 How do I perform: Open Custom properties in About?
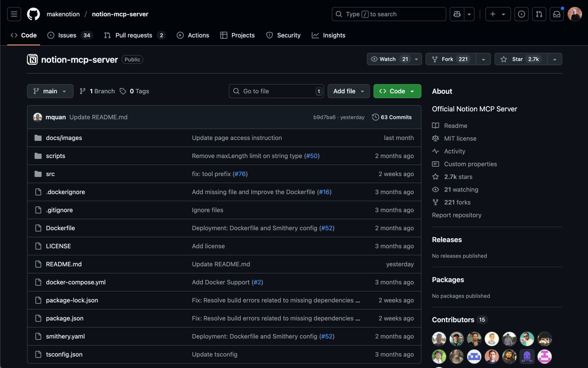coord(465,164)
